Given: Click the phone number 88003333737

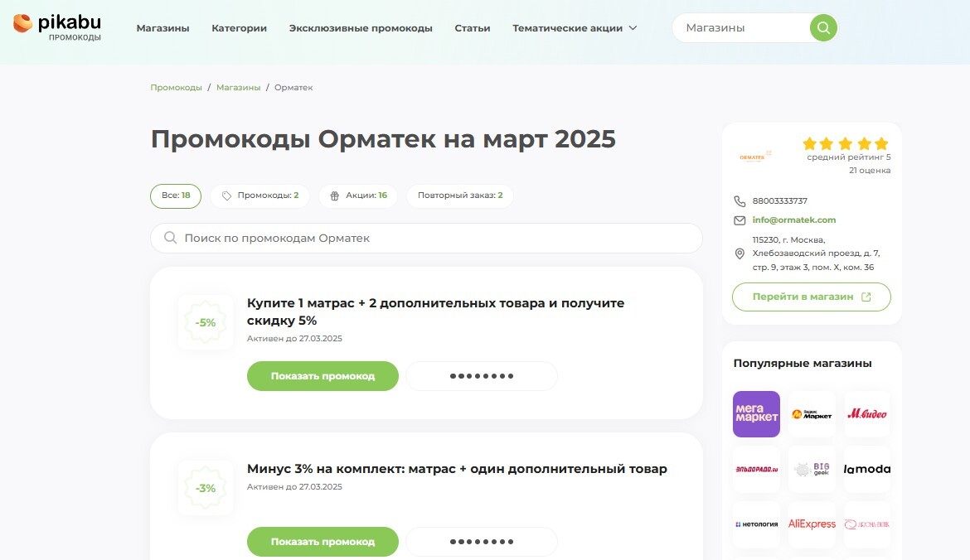Looking at the screenshot, I should [779, 200].
